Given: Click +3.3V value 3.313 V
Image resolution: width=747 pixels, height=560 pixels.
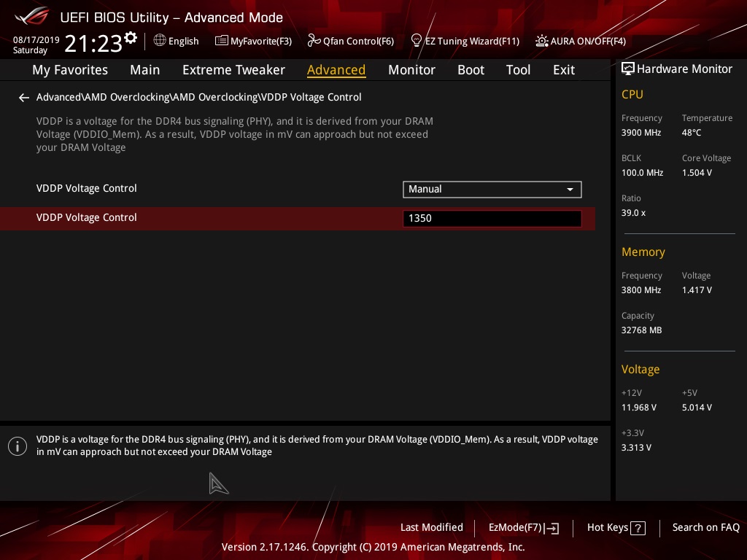Looking at the screenshot, I should pyautogui.click(x=636, y=447).
